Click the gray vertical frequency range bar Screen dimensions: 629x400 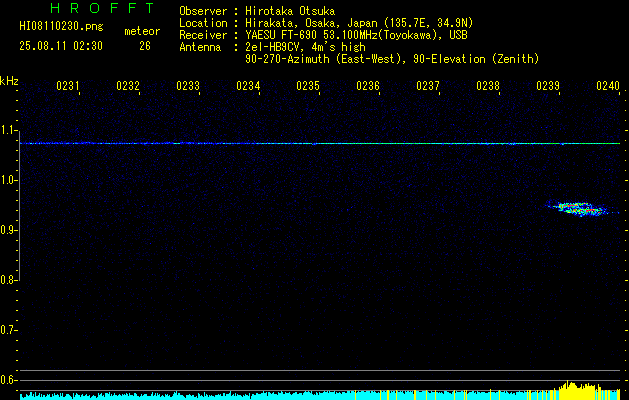click(x=19, y=205)
